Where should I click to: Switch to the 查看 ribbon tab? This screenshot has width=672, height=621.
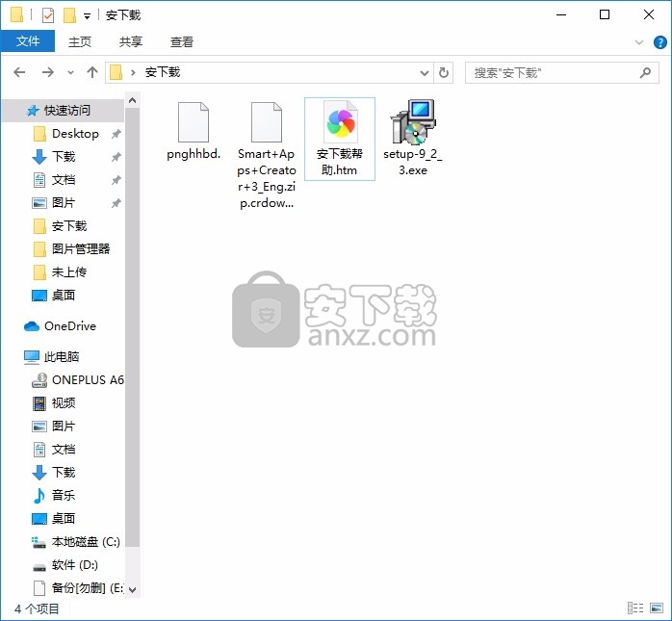(x=182, y=41)
